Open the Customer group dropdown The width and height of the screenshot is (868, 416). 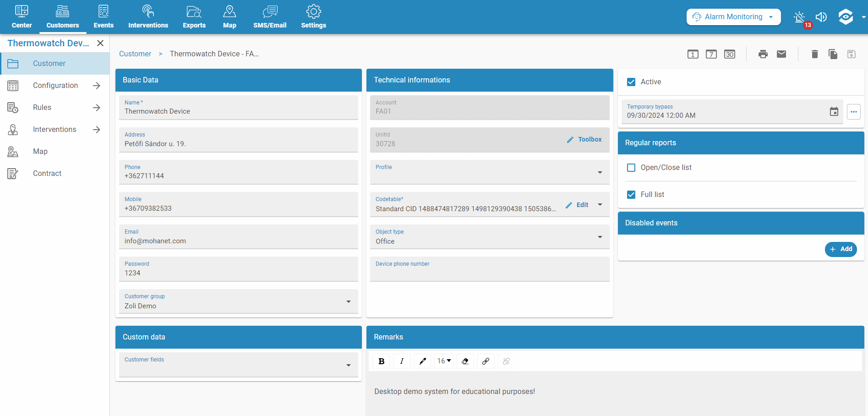(x=239, y=301)
